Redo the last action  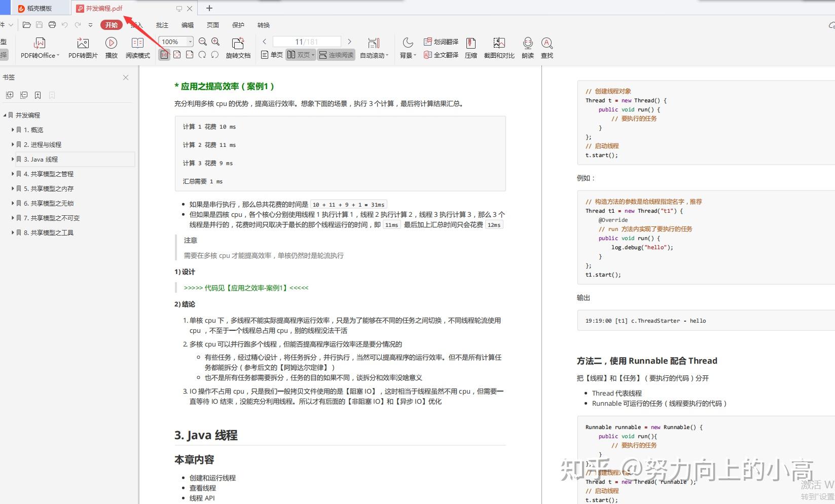coord(78,25)
